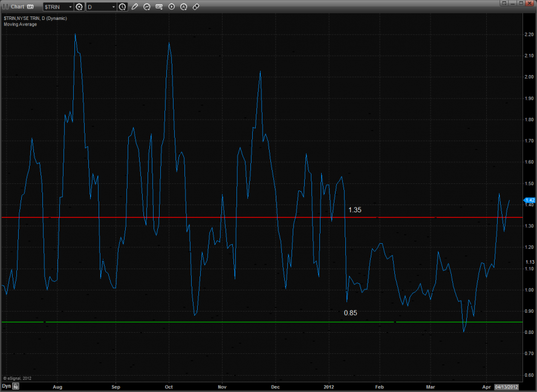Screen dimensions: 537x392
Task: Select the pencil drawing tool
Action: (x=135, y=7)
